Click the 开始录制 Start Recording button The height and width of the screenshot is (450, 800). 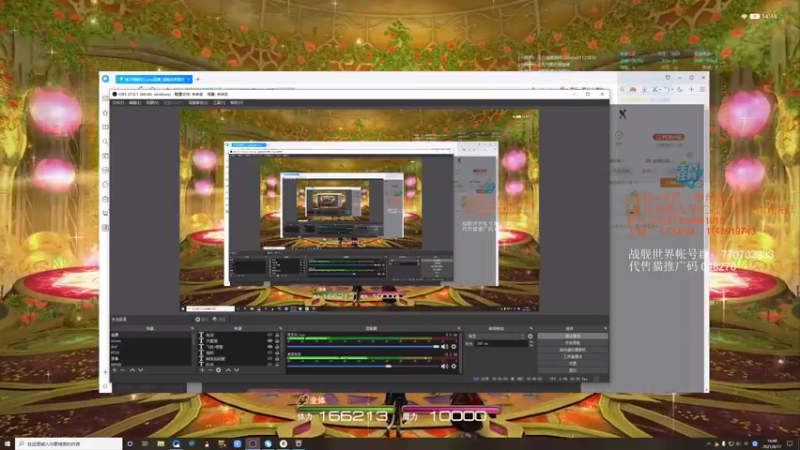573,343
